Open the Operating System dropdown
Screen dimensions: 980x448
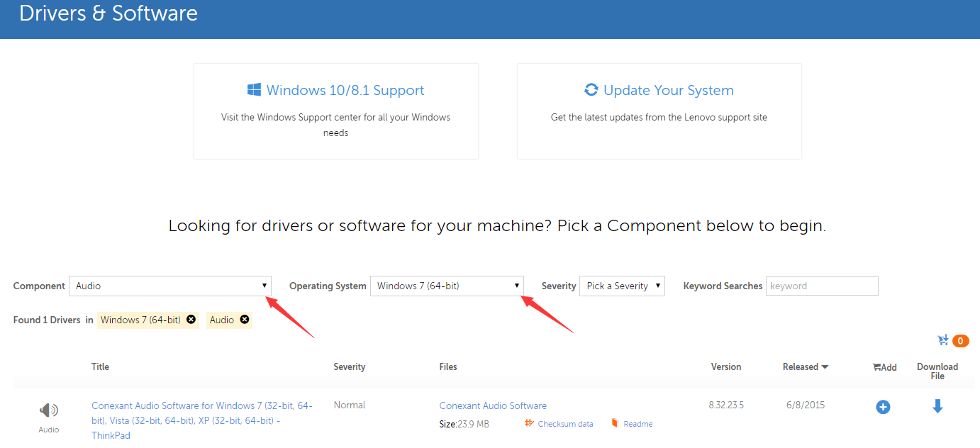pyautogui.click(x=447, y=286)
